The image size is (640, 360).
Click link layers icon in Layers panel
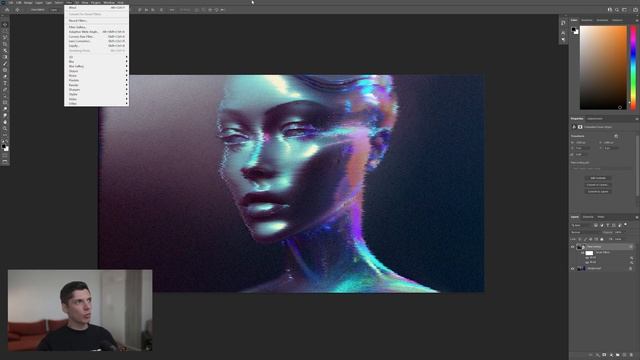(x=590, y=355)
